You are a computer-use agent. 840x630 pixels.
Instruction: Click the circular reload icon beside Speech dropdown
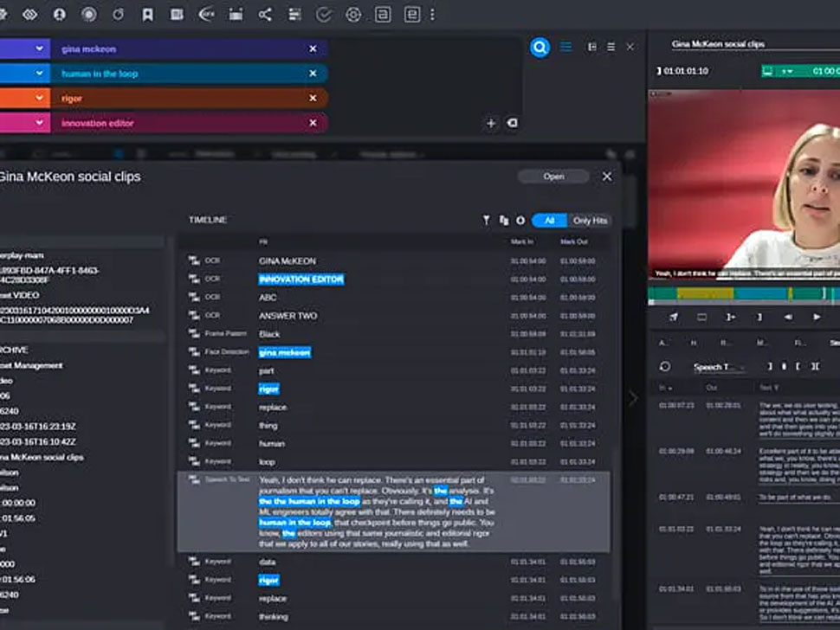[x=665, y=366]
